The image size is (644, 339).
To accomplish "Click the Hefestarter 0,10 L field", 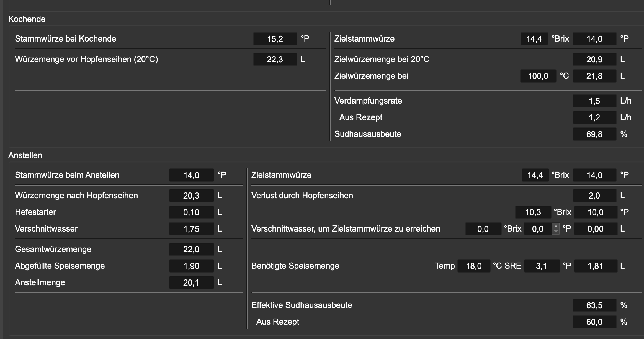I will click(191, 212).
